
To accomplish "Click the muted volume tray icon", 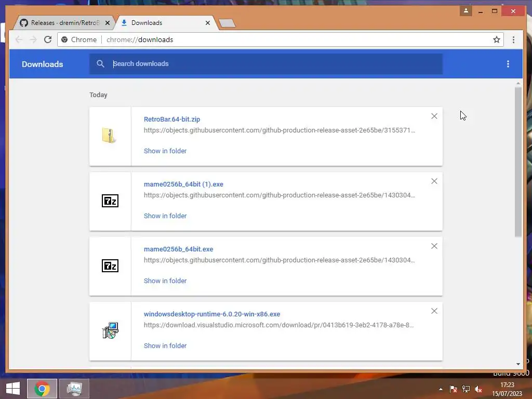I will 478,389.
